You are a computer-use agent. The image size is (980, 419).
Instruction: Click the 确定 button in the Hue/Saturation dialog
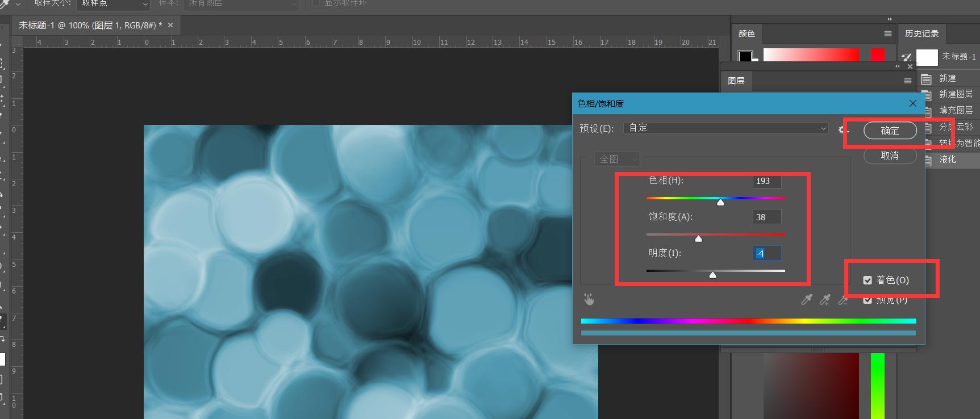tap(890, 131)
